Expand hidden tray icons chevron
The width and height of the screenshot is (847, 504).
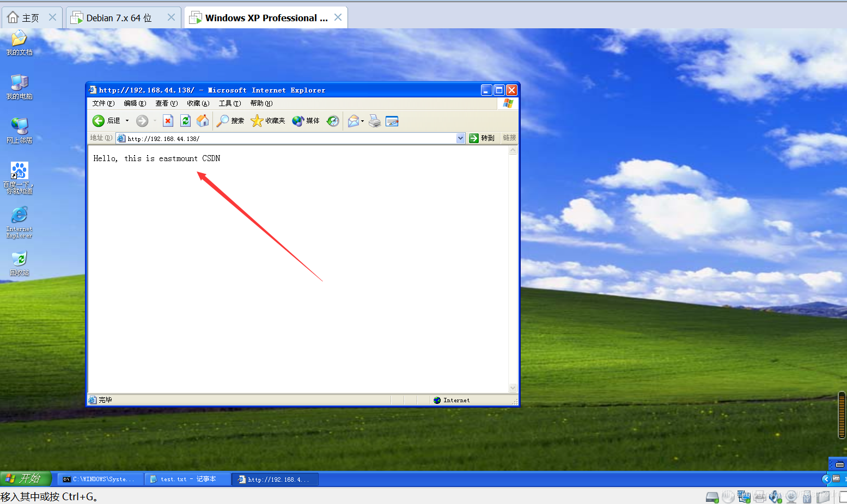826,479
